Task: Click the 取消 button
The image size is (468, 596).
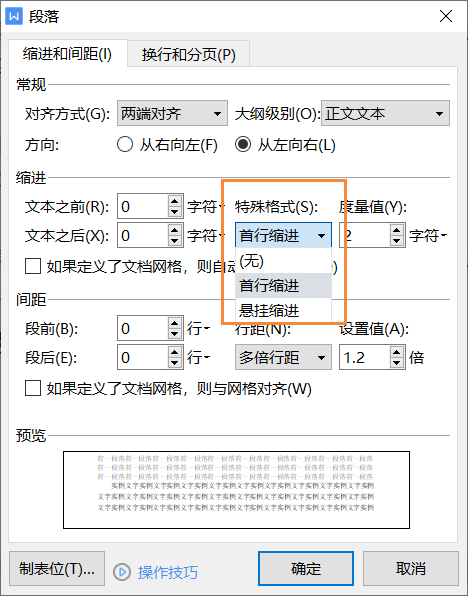Action: [x=411, y=568]
